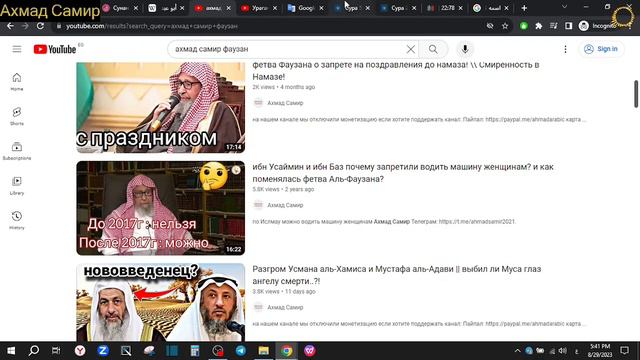Click the page vertical scrollbar thumb
The height and width of the screenshot is (360, 640).
pos(636,94)
